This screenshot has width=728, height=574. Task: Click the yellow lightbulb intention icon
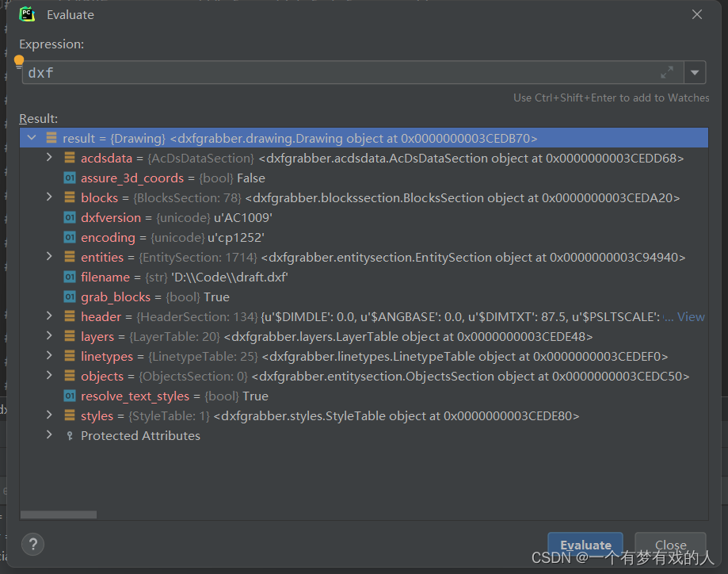19,61
